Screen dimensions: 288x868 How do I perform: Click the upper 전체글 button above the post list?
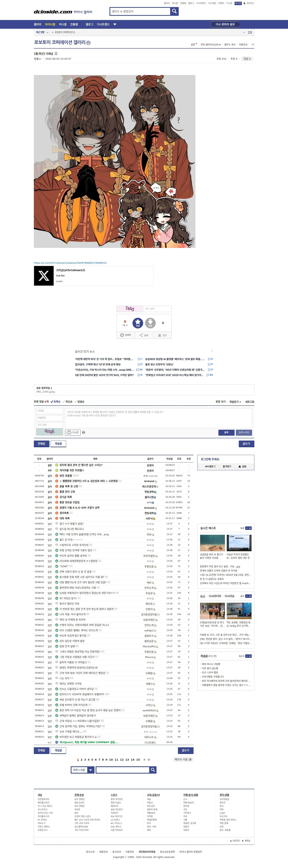coord(41,444)
